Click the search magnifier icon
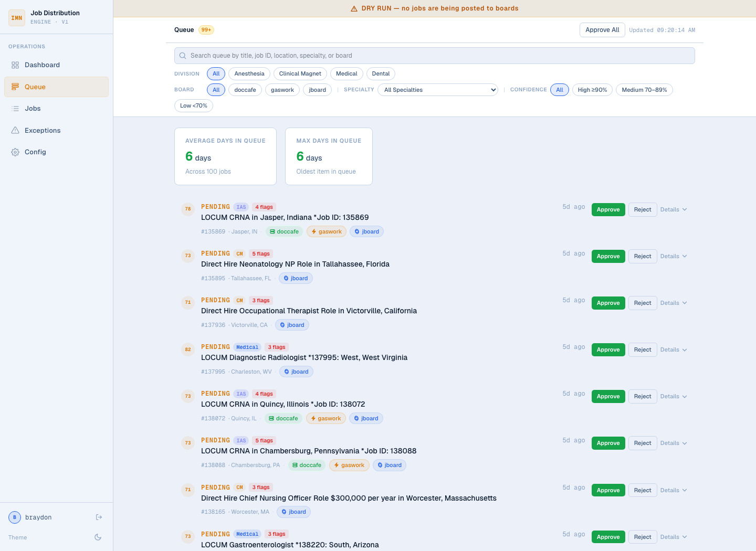 pyautogui.click(x=183, y=56)
